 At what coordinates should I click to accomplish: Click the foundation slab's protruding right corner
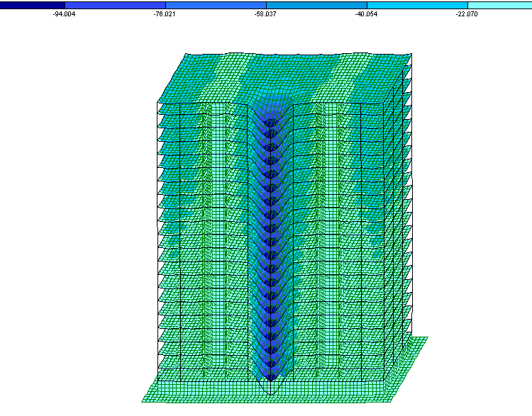pyautogui.click(x=426, y=339)
